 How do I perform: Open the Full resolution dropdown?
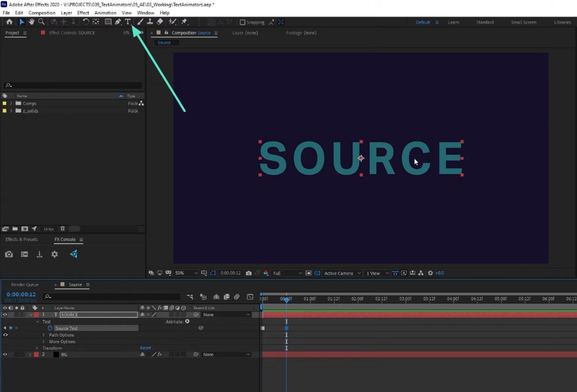(x=287, y=273)
